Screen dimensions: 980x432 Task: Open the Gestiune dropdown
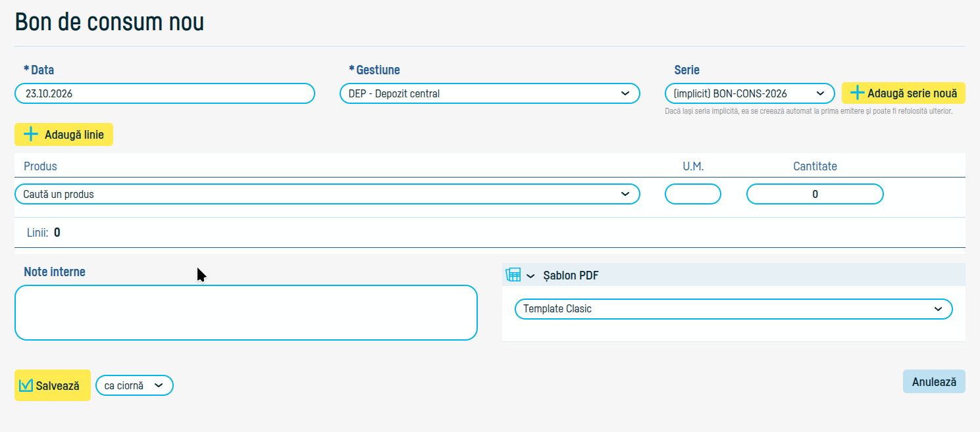[490, 94]
